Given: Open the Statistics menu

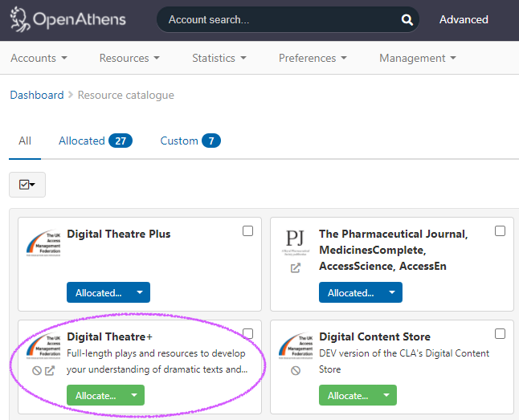Looking at the screenshot, I should coord(219,59).
